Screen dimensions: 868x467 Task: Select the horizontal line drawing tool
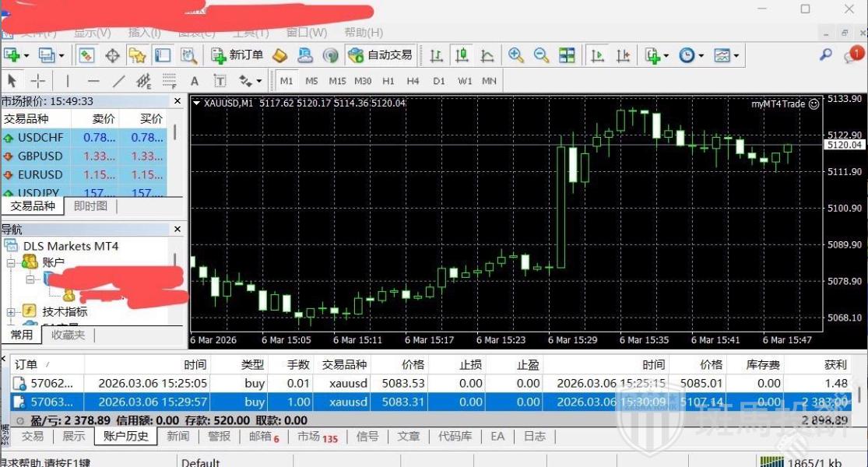pyautogui.click(x=93, y=80)
